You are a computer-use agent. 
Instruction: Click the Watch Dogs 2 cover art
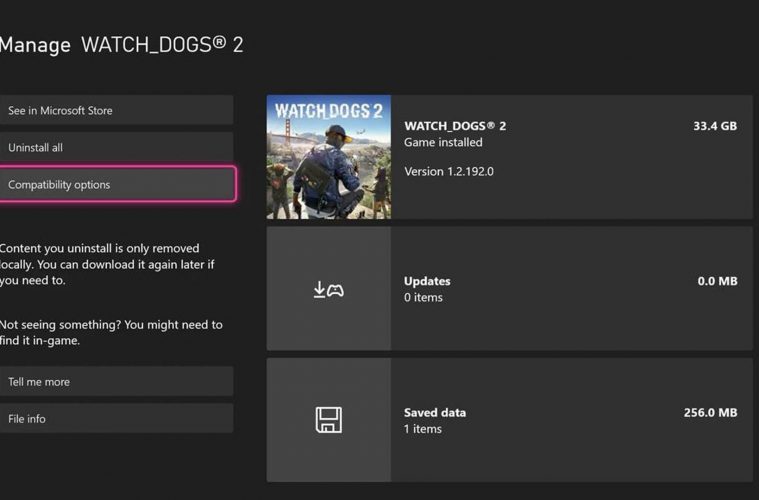click(x=329, y=157)
